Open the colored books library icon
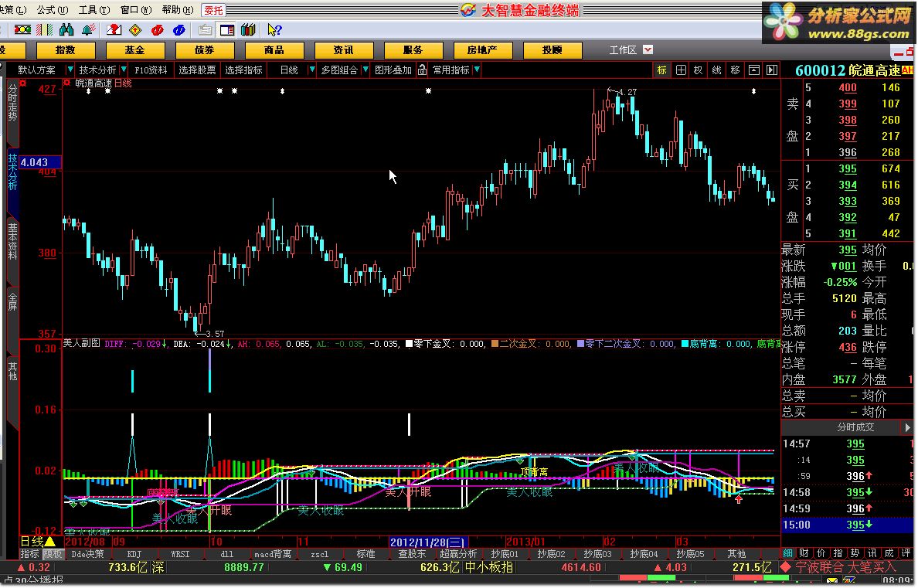This screenshot has width=918, height=588. pyautogui.click(x=248, y=30)
